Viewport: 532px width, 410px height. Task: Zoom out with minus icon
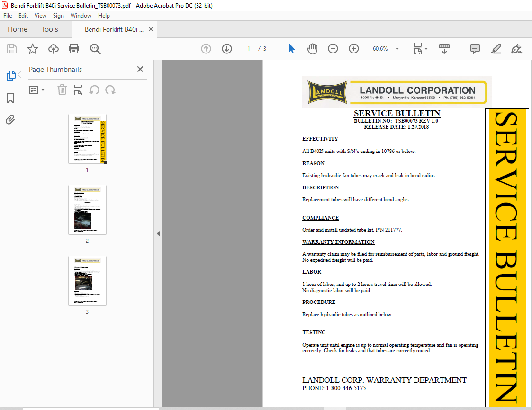333,49
